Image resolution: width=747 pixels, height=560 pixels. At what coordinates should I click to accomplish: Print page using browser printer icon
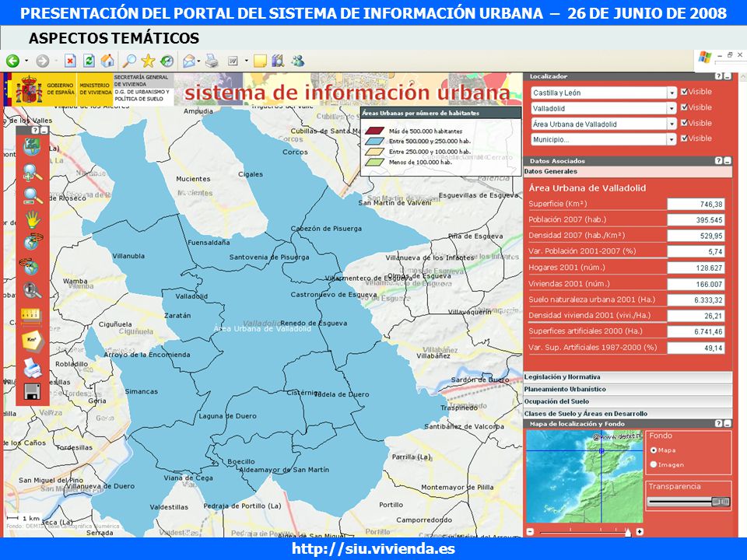pyautogui.click(x=212, y=61)
